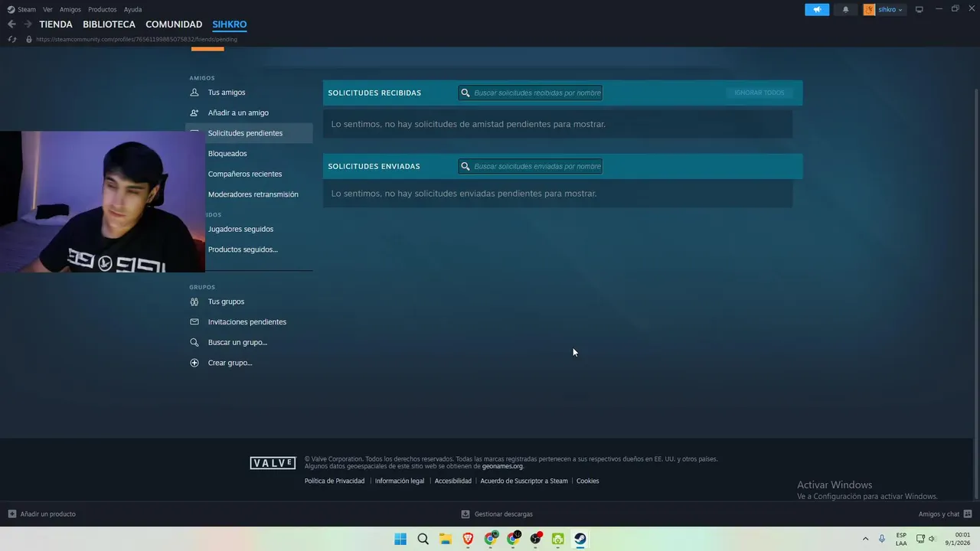This screenshot has width=980, height=551.
Task: Go to the TIENDA tab
Action: (x=56, y=24)
